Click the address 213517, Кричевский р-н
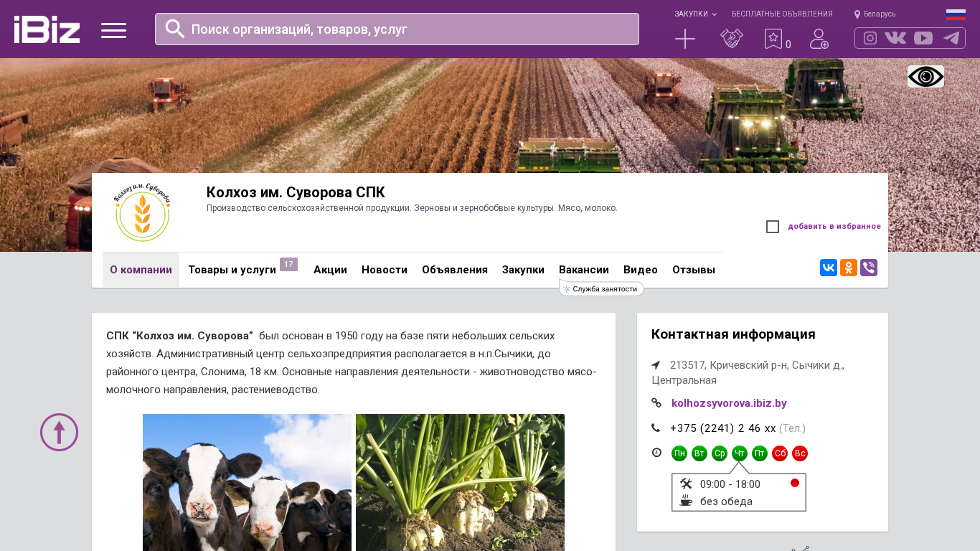Screen dimensions: 980x551 (748, 372)
